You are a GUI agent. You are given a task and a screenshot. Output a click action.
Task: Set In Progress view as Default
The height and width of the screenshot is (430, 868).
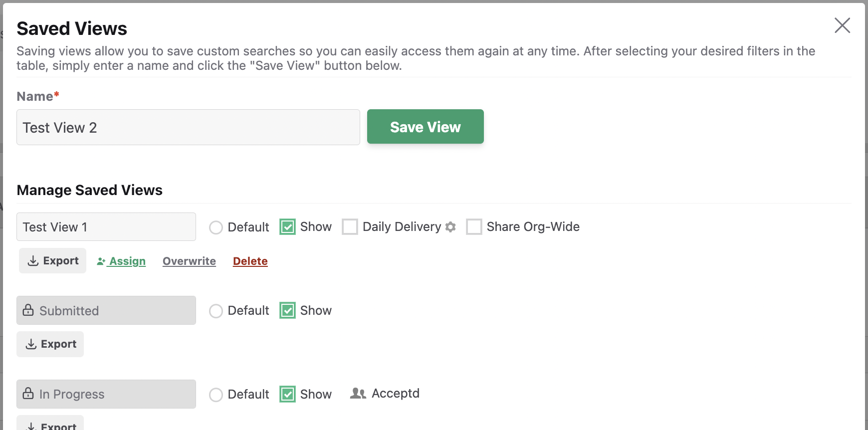216,395
